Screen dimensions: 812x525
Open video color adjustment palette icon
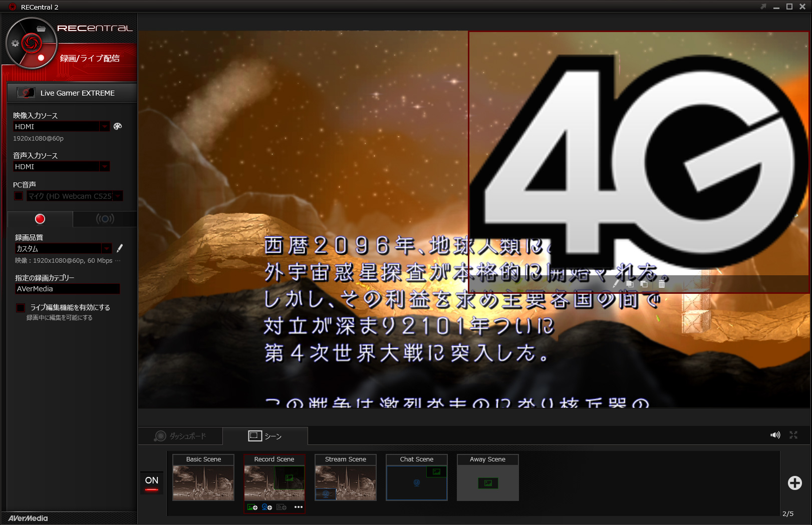(118, 126)
